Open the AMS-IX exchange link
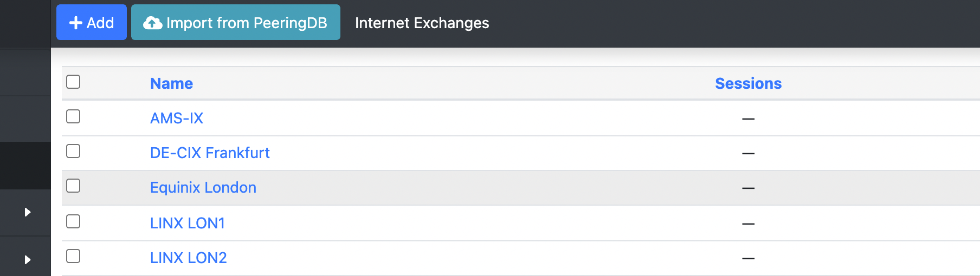Screen dimensions: 980x276 coord(177,118)
